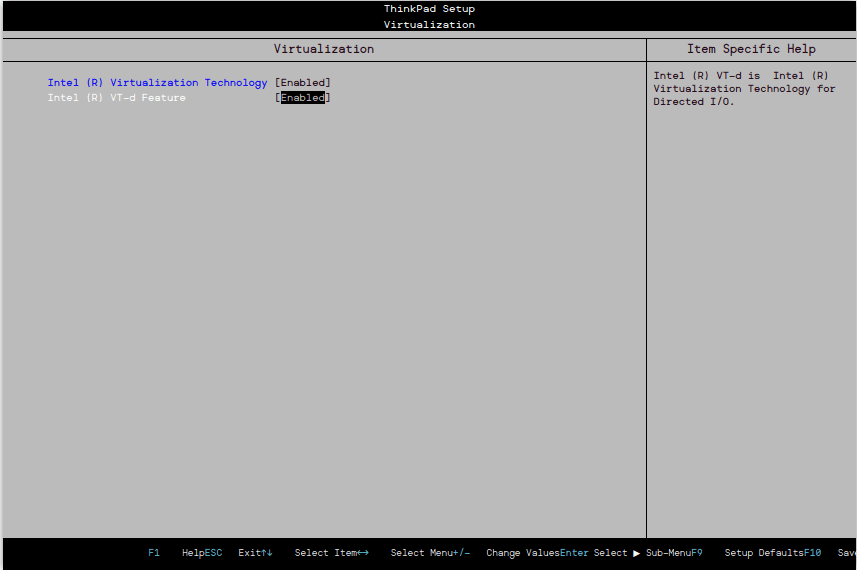This screenshot has height=570, width=857.
Task: Click the ThinkPad Setup title
Action: tap(429, 9)
